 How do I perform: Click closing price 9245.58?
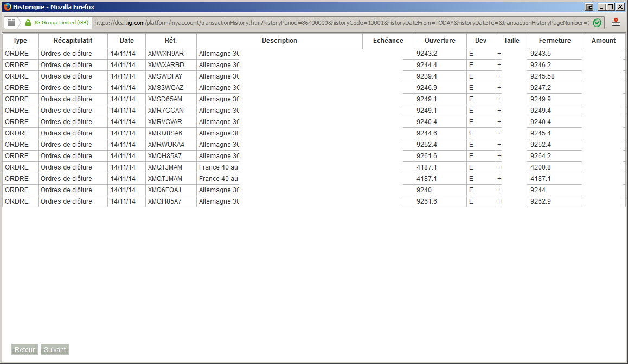[x=542, y=76]
